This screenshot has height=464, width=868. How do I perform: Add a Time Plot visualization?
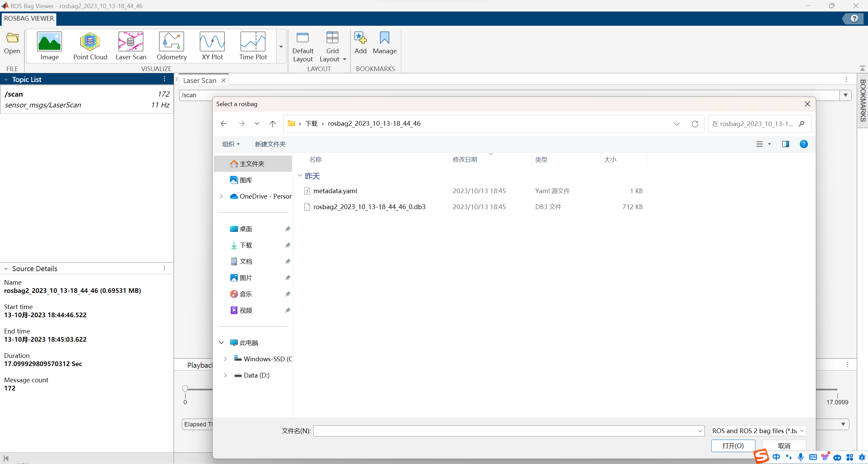tap(252, 46)
